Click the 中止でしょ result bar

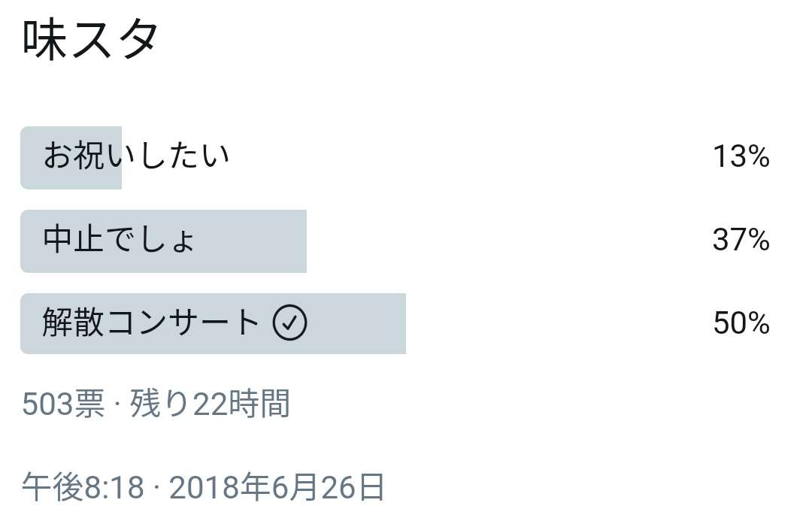pyautogui.click(x=164, y=241)
